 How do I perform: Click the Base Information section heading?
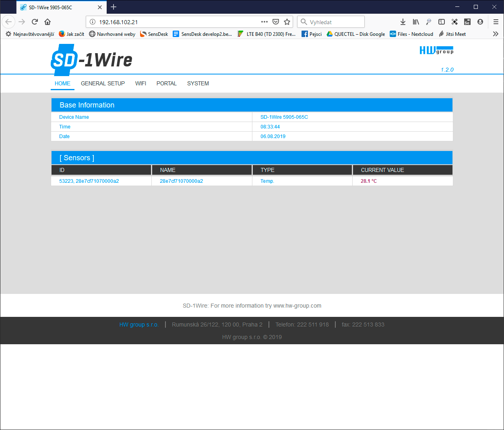[87, 105]
